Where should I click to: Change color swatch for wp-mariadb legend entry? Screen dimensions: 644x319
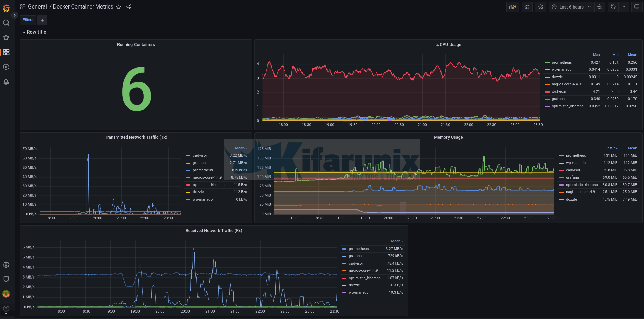point(547,69)
